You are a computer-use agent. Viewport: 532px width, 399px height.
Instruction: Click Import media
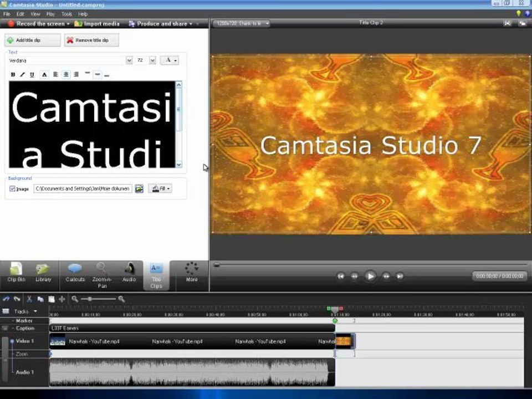(x=97, y=24)
